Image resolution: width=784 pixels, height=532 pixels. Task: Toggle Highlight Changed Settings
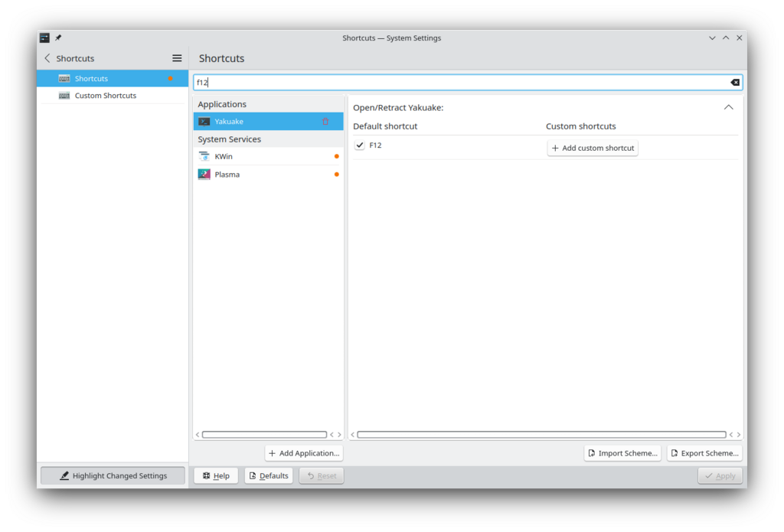pos(113,475)
